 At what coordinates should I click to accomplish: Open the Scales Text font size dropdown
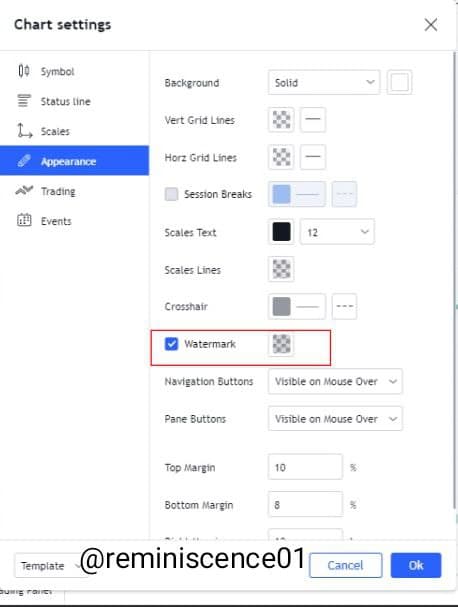[x=337, y=232]
